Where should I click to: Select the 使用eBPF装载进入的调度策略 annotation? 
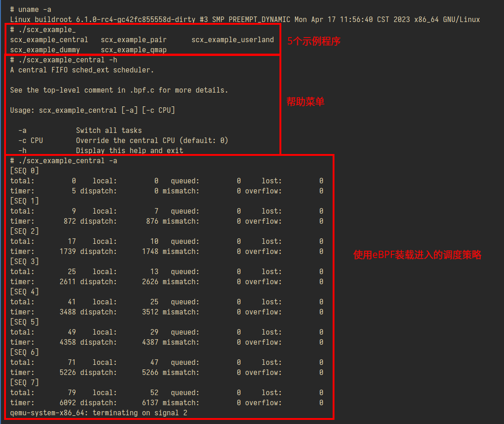(x=417, y=255)
